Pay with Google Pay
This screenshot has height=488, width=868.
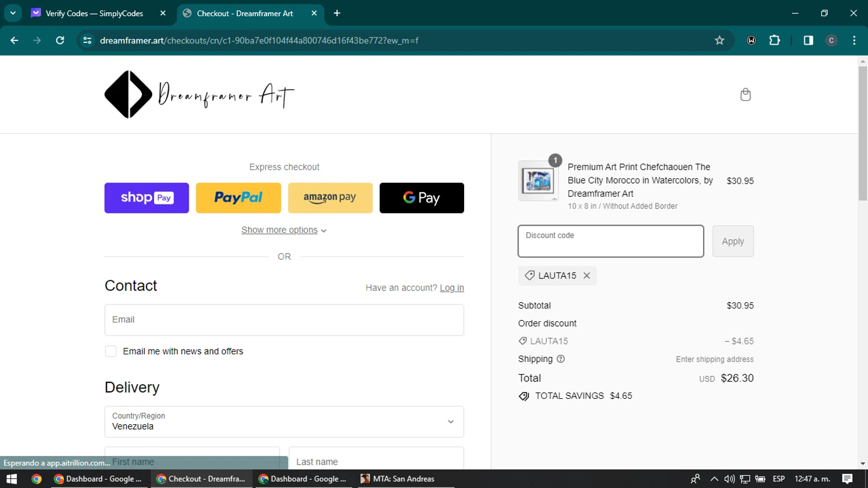[422, 198]
